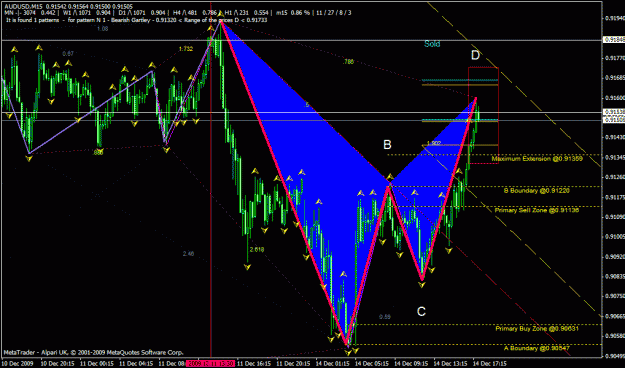Click the 'It is found 1 patterns' Bearish Gartley message
625x368 pixels.
click(x=136, y=20)
